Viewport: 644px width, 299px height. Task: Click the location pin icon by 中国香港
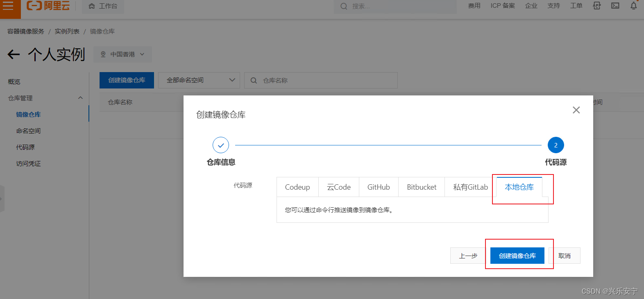point(103,54)
